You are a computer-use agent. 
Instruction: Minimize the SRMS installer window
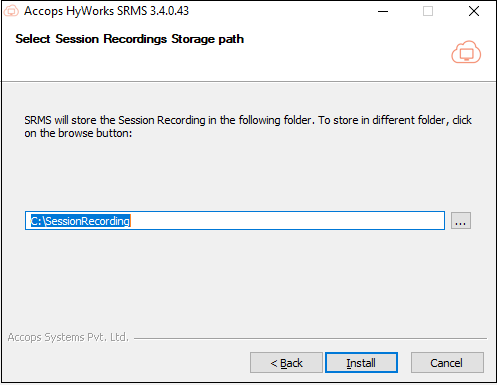coord(383,11)
